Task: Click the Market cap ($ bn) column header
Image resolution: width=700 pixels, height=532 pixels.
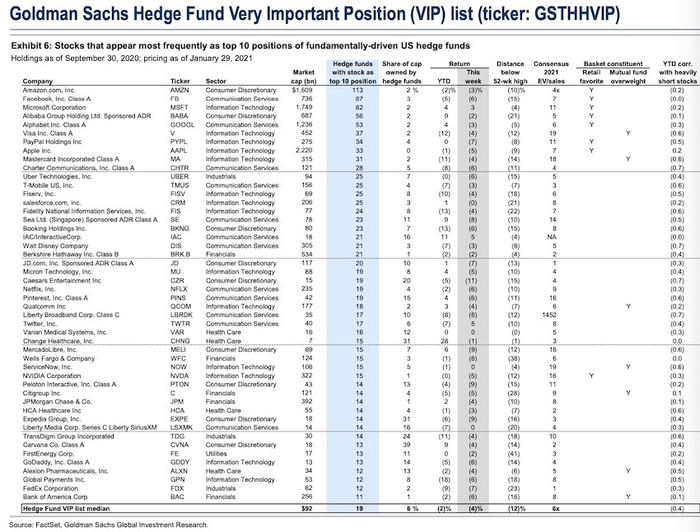Action: click(303, 74)
